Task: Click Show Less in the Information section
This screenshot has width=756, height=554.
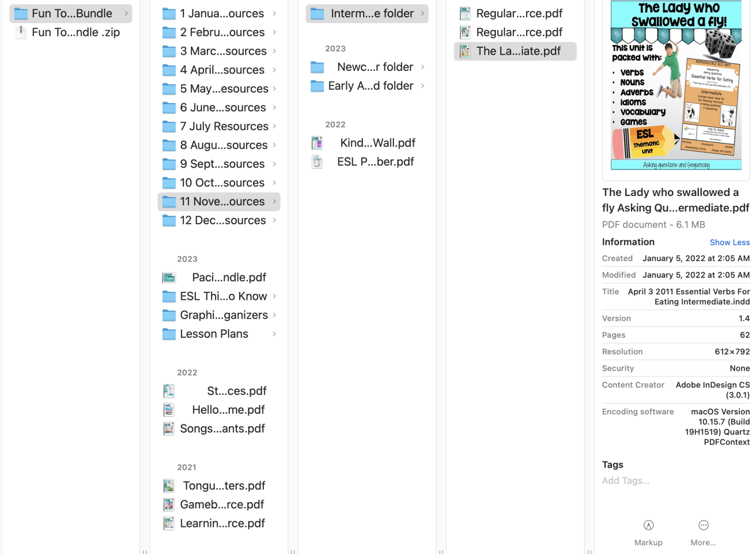Action: pyautogui.click(x=729, y=242)
